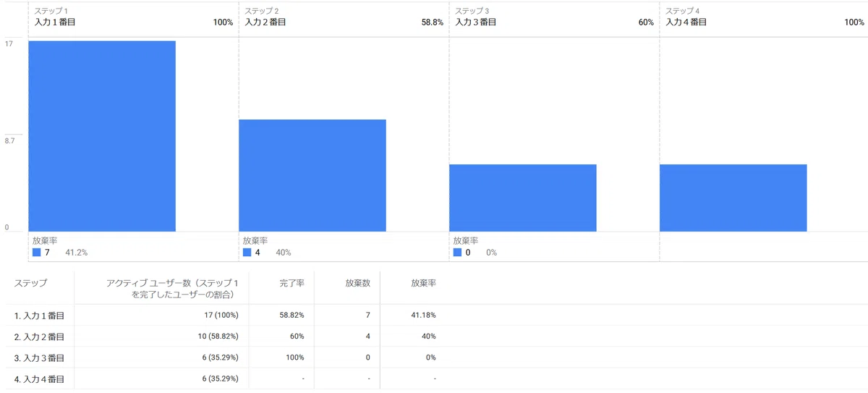Click the blue abandonment swatch under step 3
The height and width of the screenshot is (393, 868).
coord(458,253)
